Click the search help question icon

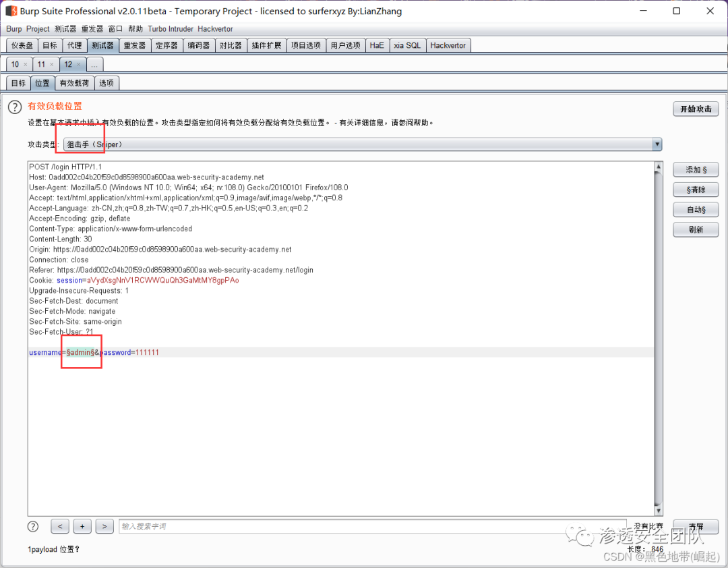point(32,526)
